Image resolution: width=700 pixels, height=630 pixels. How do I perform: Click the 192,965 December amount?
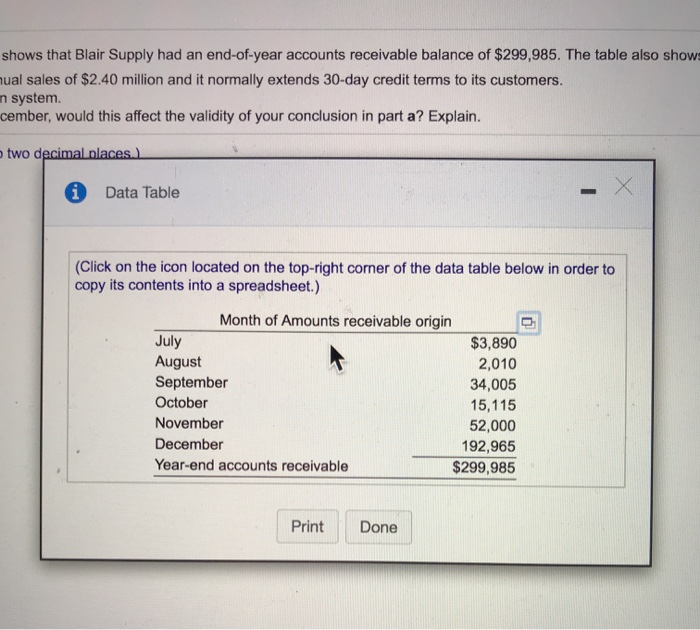[488, 446]
